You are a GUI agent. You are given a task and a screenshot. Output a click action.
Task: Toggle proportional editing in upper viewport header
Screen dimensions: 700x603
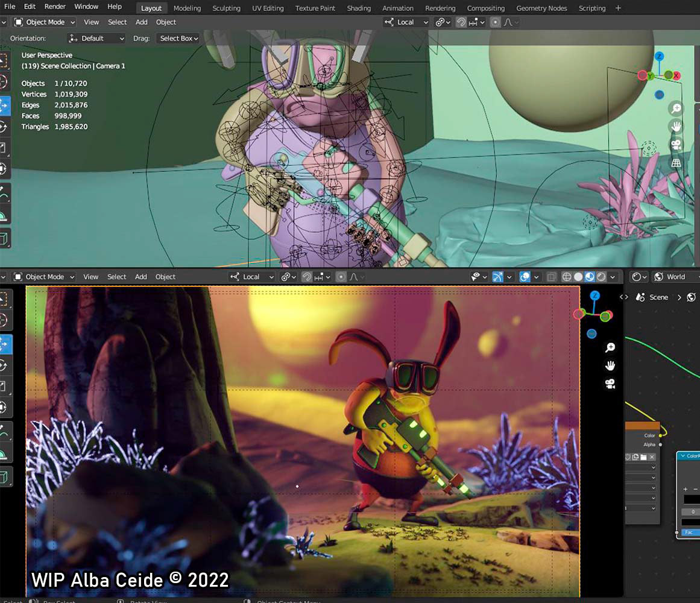coord(495,22)
